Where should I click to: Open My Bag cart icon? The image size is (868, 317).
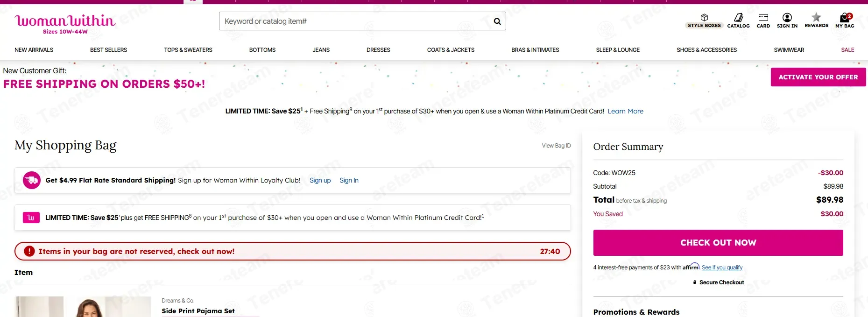click(845, 21)
